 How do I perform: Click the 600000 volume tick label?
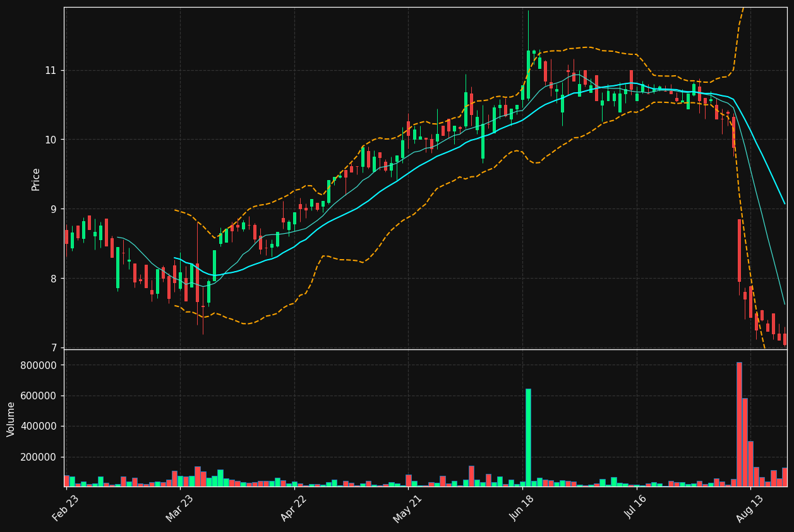[x=39, y=396]
